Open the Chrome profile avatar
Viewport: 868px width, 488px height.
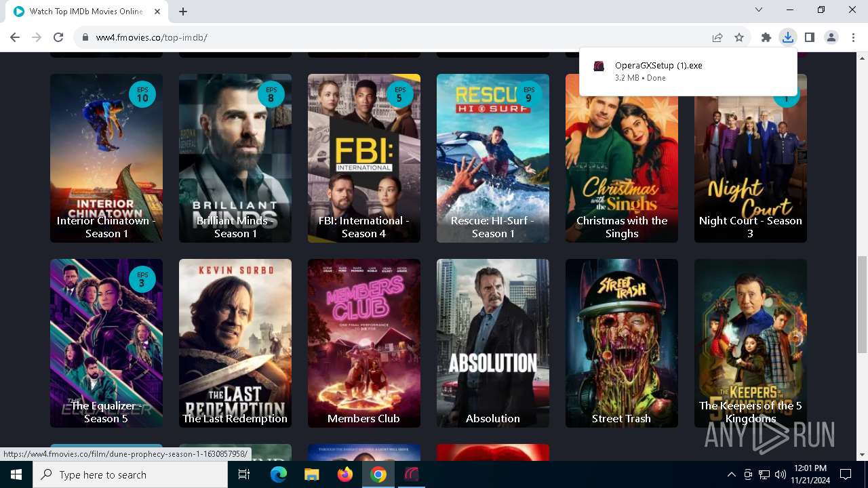(x=831, y=37)
